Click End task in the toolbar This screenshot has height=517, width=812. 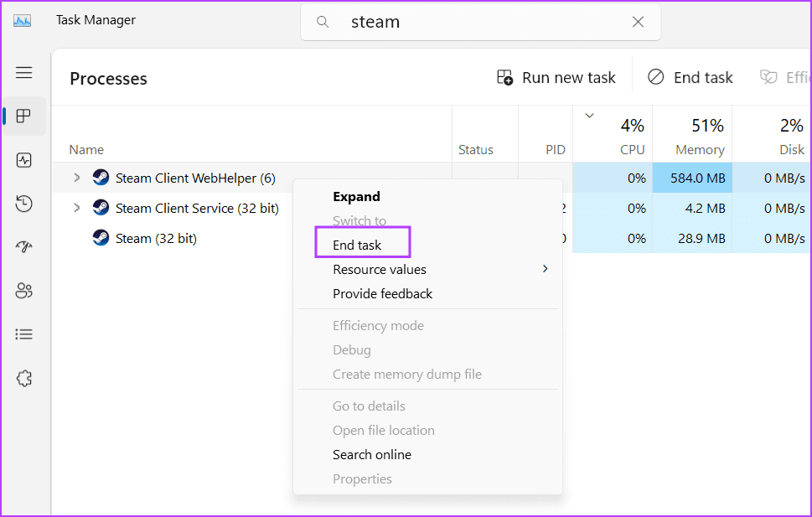pyautogui.click(x=690, y=78)
